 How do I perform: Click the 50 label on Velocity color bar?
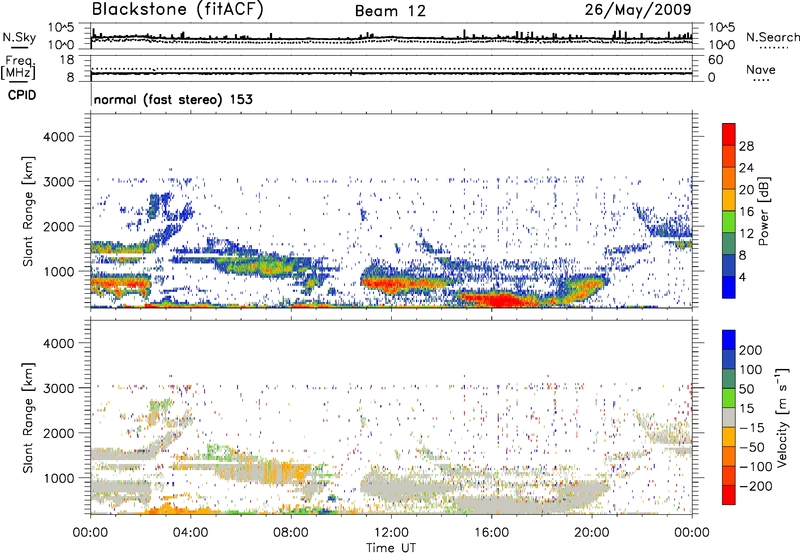[746, 389]
